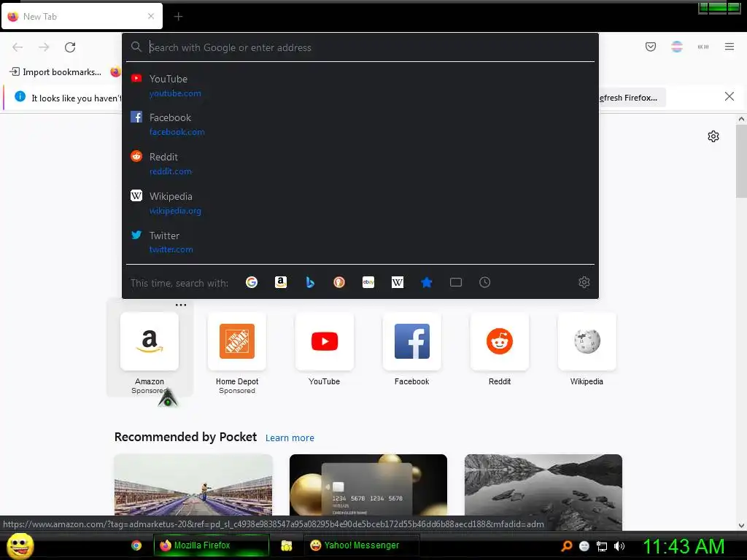This screenshot has height=560, width=747.
Task: Search this time with eBay
Action: pyautogui.click(x=368, y=282)
